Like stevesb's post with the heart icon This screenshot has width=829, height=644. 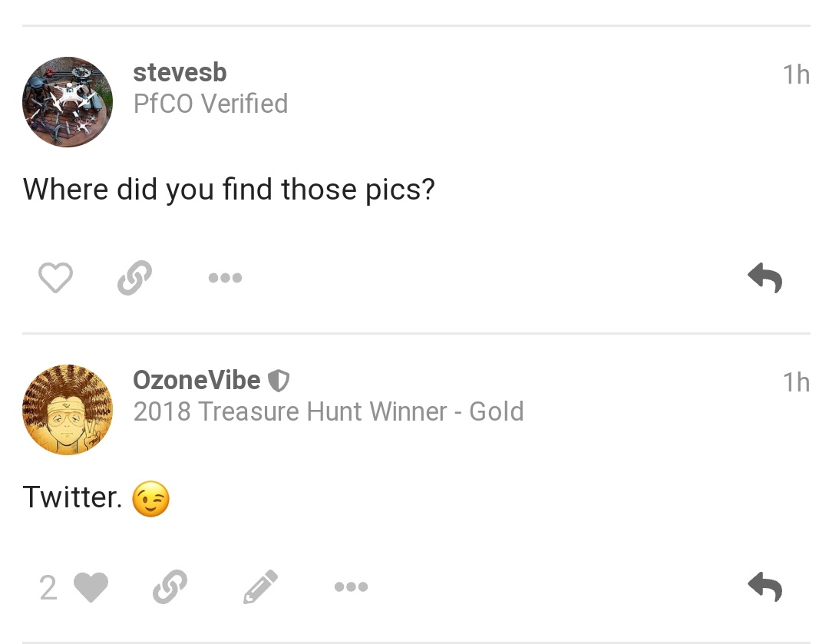pyautogui.click(x=55, y=278)
